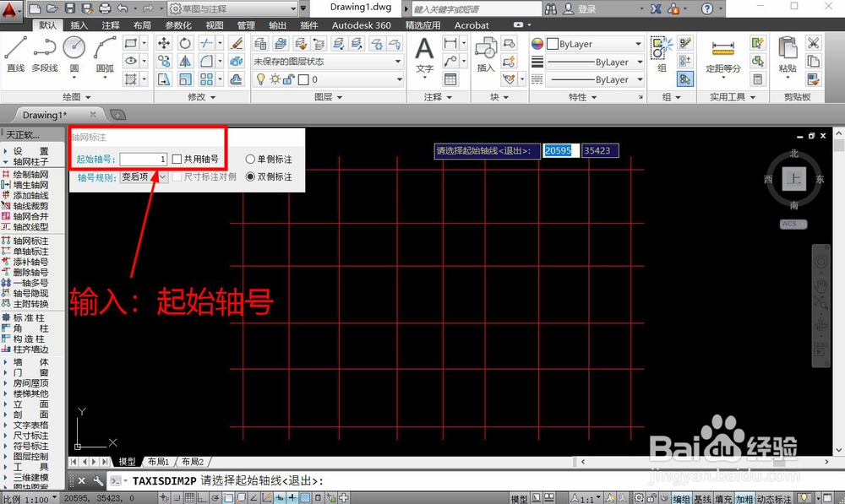Toggle 编组 in status bar
Image resolution: width=845 pixels, height=504 pixels.
pyautogui.click(x=681, y=499)
